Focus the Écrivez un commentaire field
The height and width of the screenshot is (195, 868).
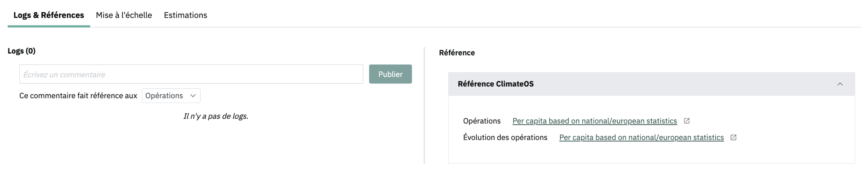click(x=191, y=74)
